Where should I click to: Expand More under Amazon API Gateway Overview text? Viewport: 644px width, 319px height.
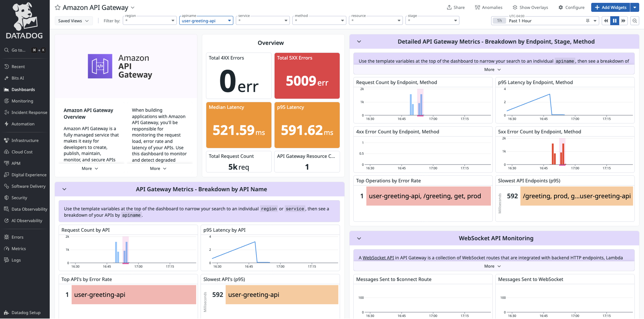tap(90, 169)
